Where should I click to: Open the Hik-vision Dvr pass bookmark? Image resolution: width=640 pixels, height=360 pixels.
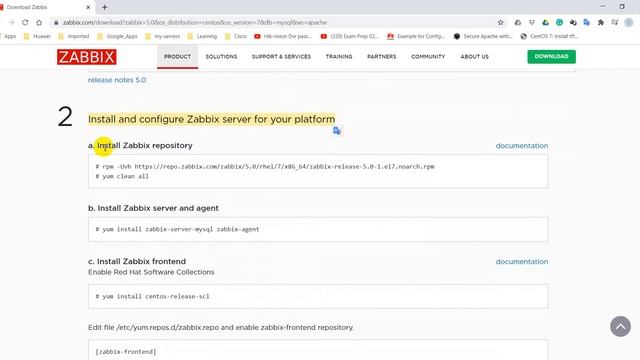pos(283,36)
